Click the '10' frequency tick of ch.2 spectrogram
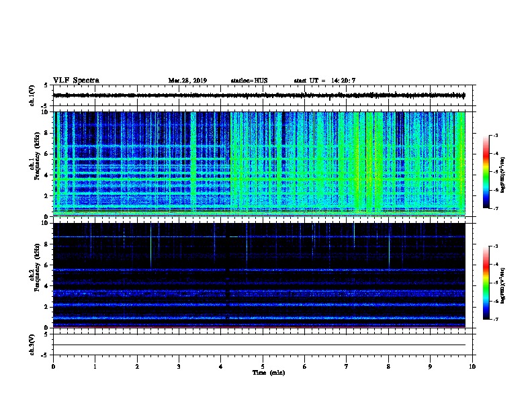 point(46,223)
